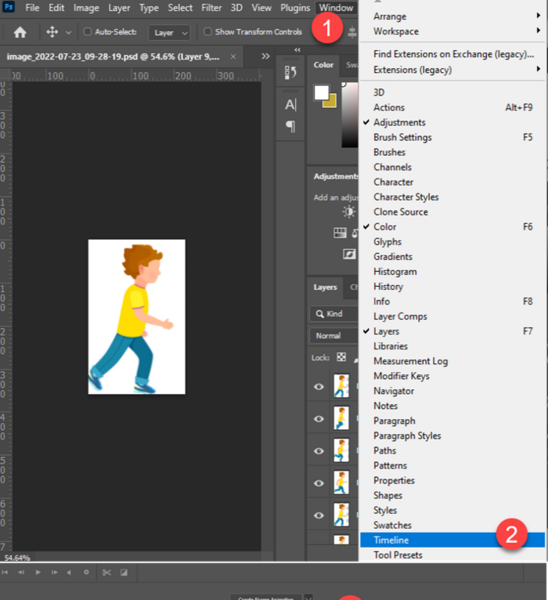This screenshot has height=600, width=548.
Task: Click the scissors split-at-playhead icon
Action: 107,572
